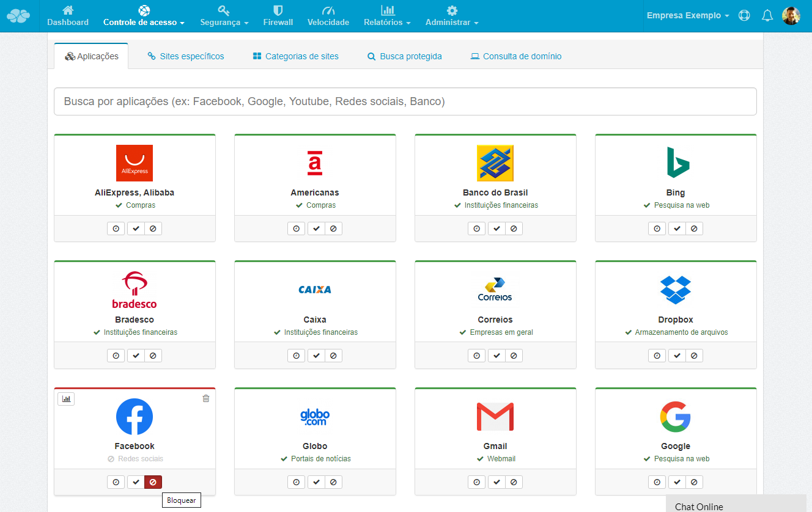Open the user profile avatar

tap(791, 16)
